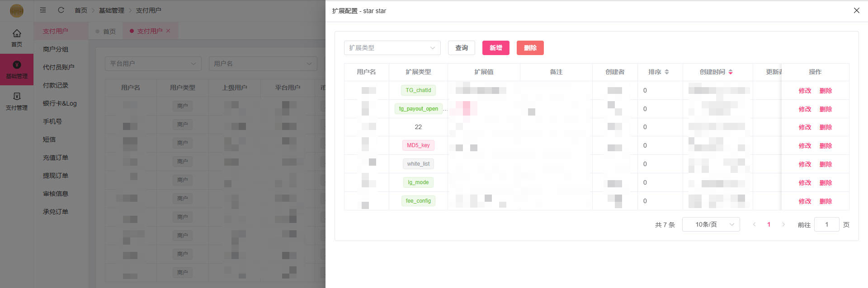Open the 扩展类型 dropdown filter
The image size is (868, 288).
tap(392, 48)
